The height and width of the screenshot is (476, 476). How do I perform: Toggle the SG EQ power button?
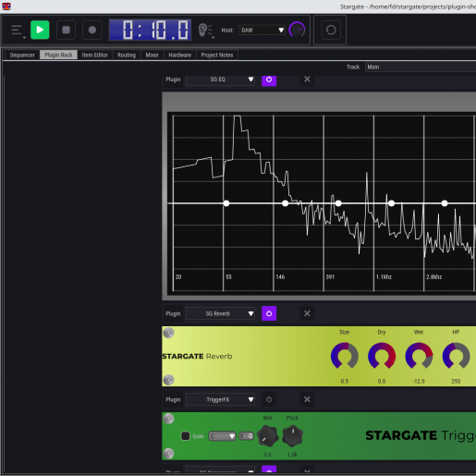click(x=269, y=79)
